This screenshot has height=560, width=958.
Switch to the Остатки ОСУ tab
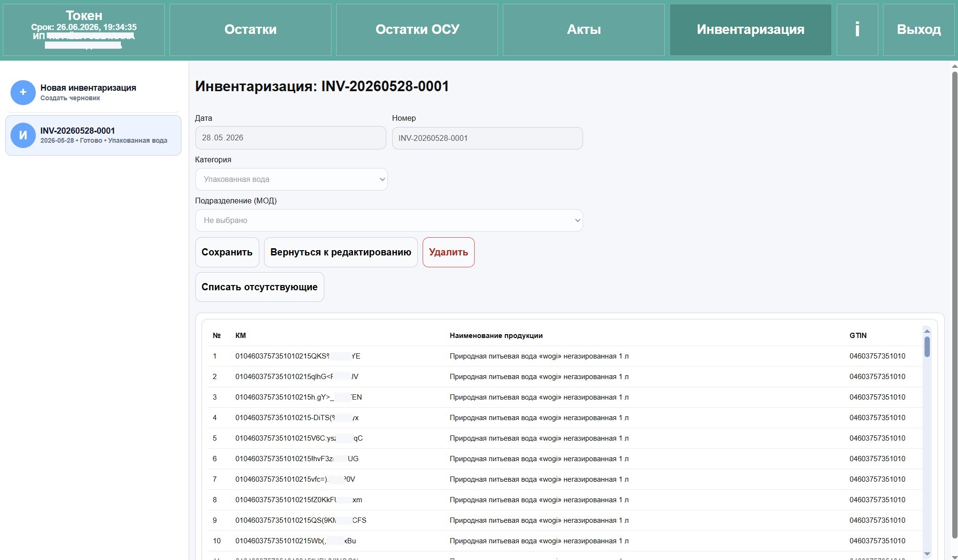(417, 30)
